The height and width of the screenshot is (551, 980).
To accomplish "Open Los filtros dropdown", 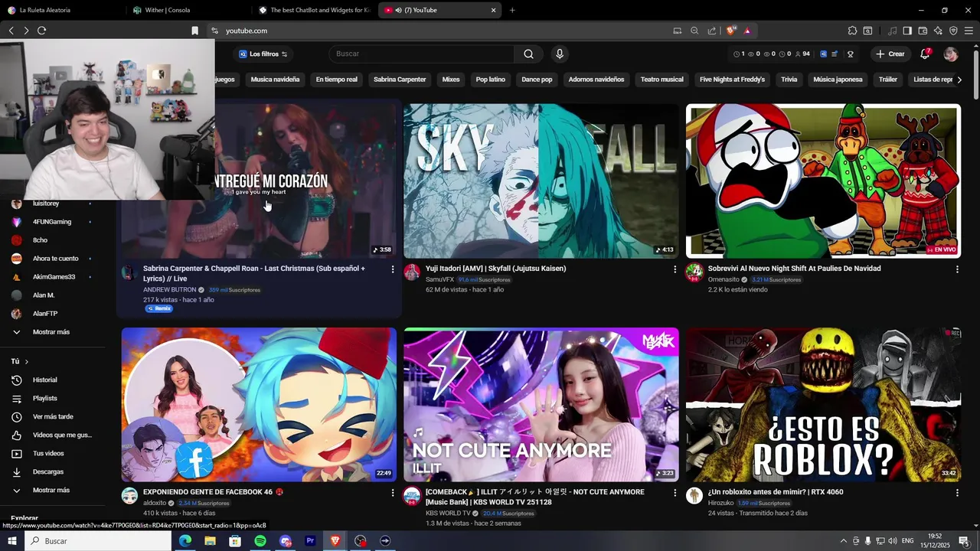I will coord(263,54).
